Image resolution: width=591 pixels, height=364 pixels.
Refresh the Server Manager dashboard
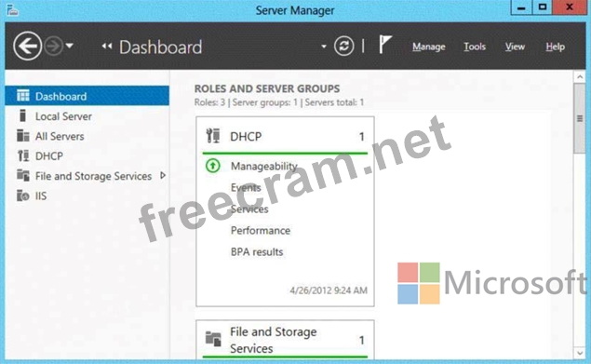[x=343, y=46]
